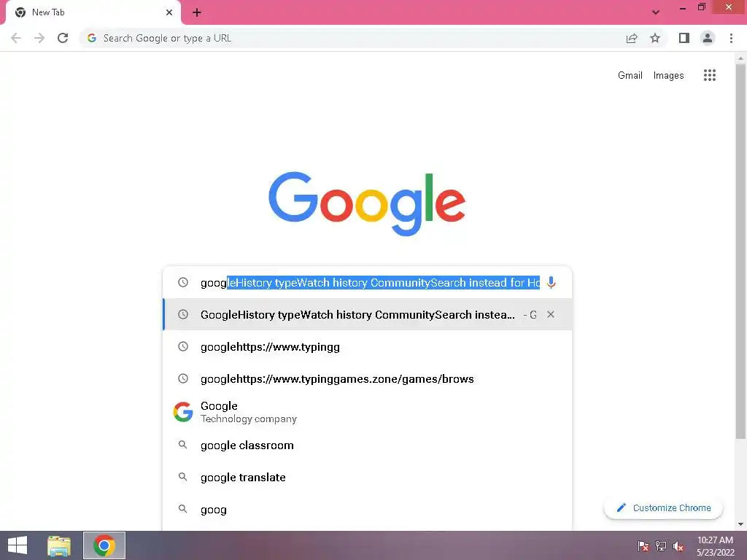Click the Customize Chrome button
This screenshot has height=560, width=747.
click(x=663, y=508)
